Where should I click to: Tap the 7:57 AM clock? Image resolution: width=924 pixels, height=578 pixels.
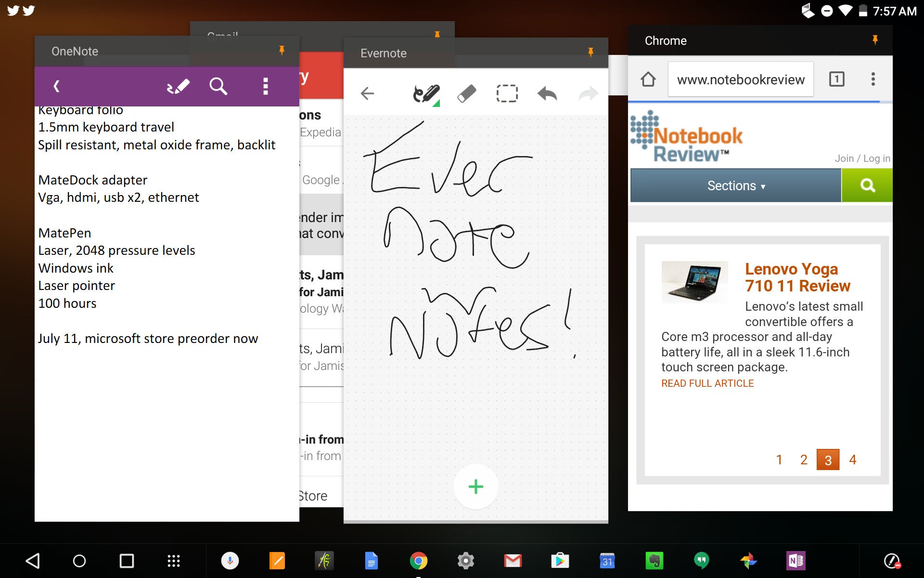895,11
